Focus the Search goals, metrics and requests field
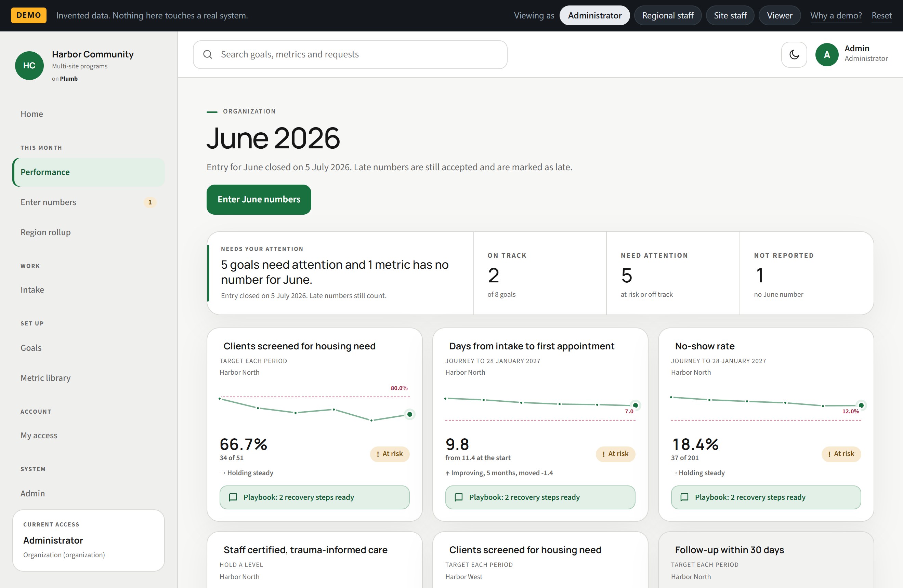 (x=350, y=55)
